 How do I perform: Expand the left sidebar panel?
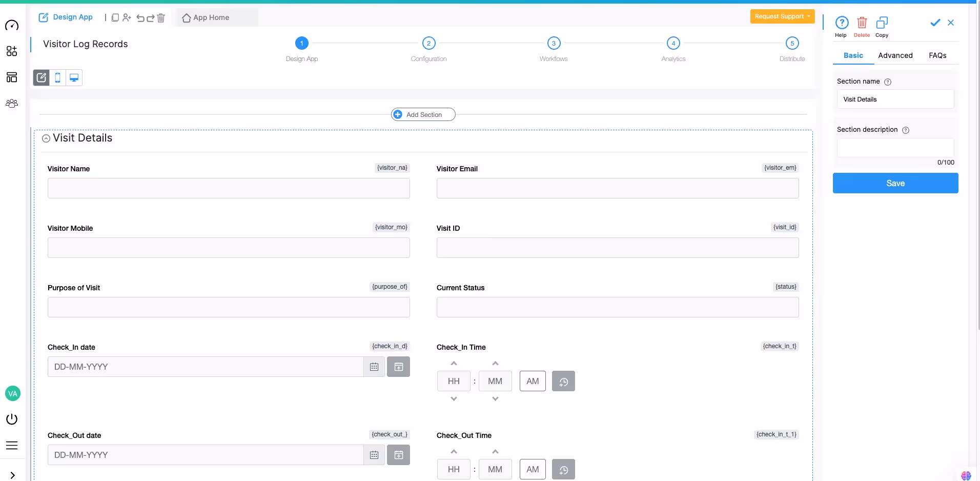tap(13, 474)
